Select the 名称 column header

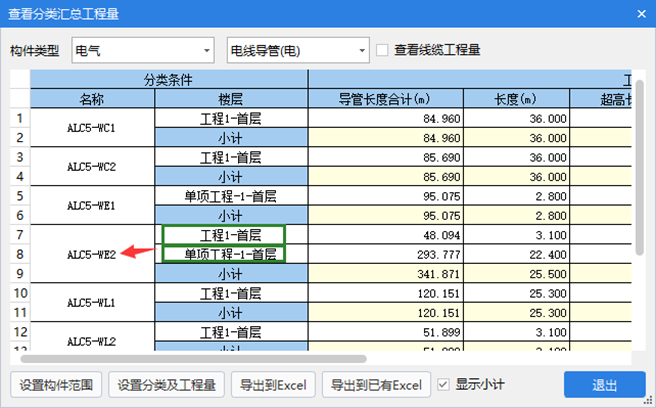pos(92,99)
